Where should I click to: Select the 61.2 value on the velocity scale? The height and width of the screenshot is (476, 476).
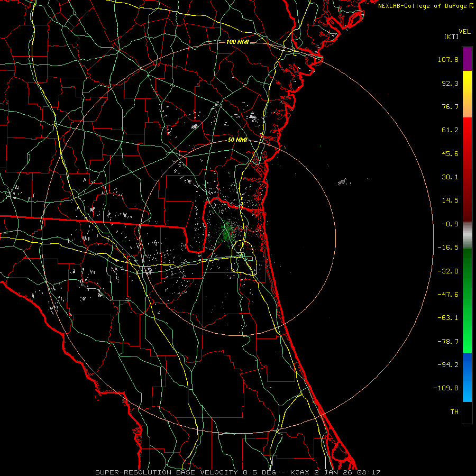tap(450, 130)
